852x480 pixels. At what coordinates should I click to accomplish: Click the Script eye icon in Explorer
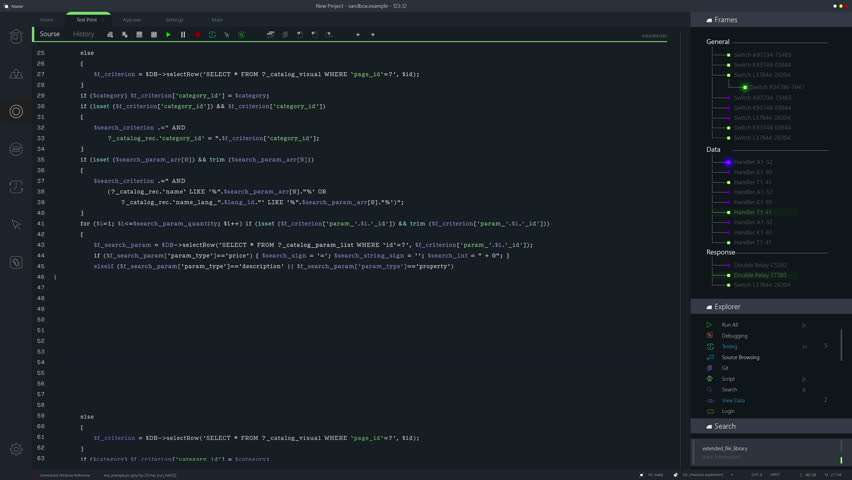pos(709,378)
